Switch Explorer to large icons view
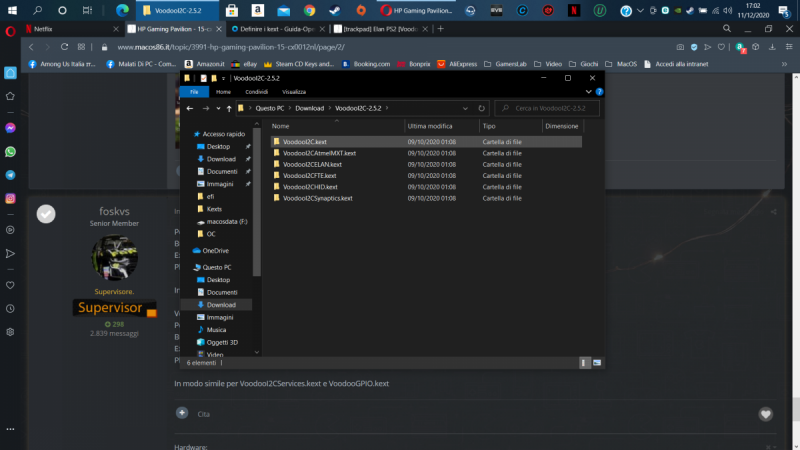The height and width of the screenshot is (450, 800). (597, 363)
